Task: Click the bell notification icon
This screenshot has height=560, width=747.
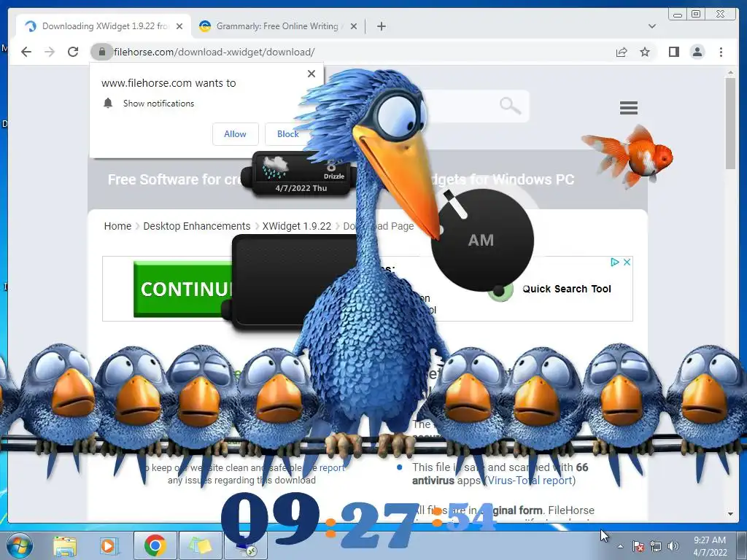Action: click(x=108, y=104)
